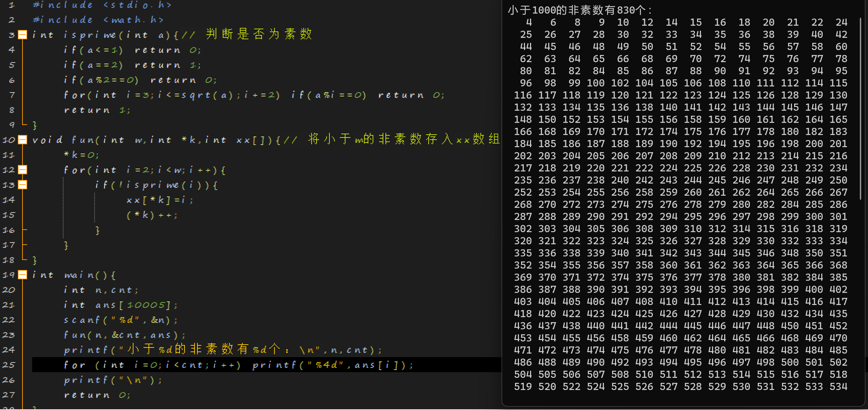Collapse the for loop fold on line 12
The height and width of the screenshot is (410, 868).
click(x=22, y=170)
